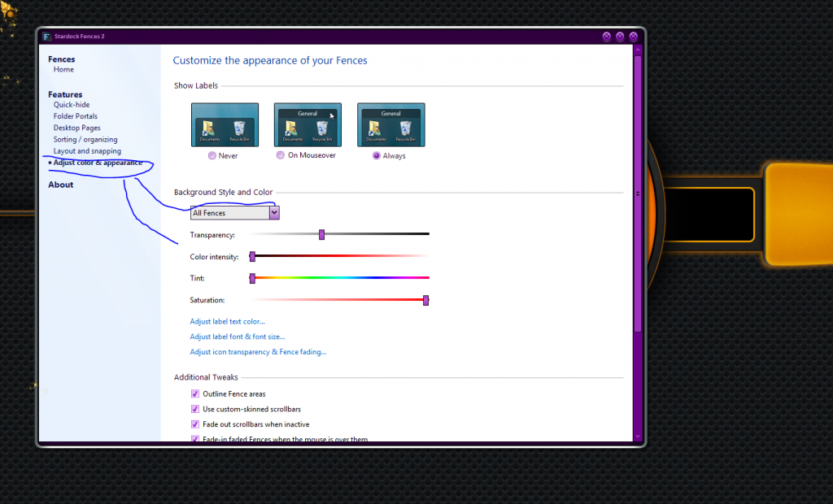Click the Never label preview thumbnail
Screen dimensions: 833x504
[225, 125]
